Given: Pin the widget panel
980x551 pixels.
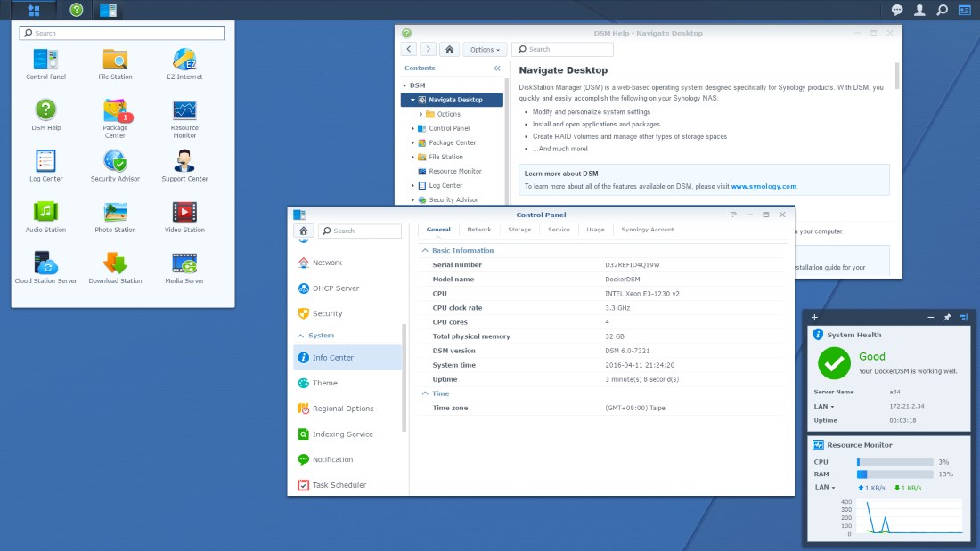Looking at the screenshot, I should (x=947, y=318).
